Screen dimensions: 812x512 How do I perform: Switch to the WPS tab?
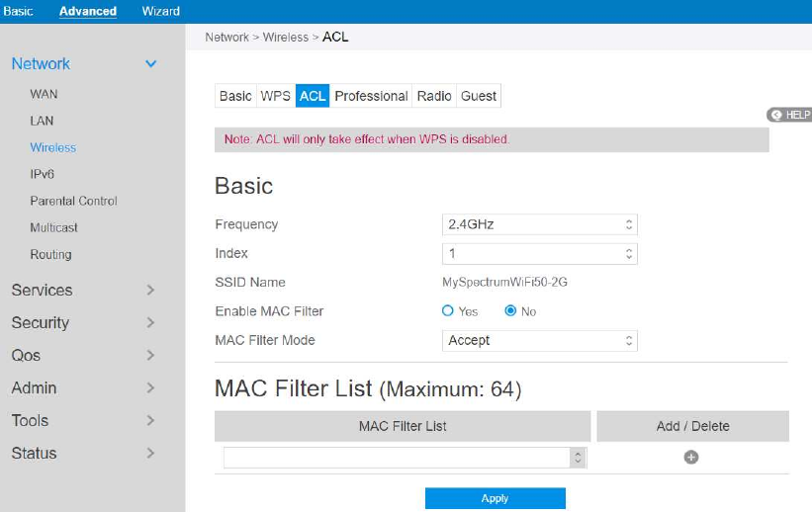[x=275, y=96]
